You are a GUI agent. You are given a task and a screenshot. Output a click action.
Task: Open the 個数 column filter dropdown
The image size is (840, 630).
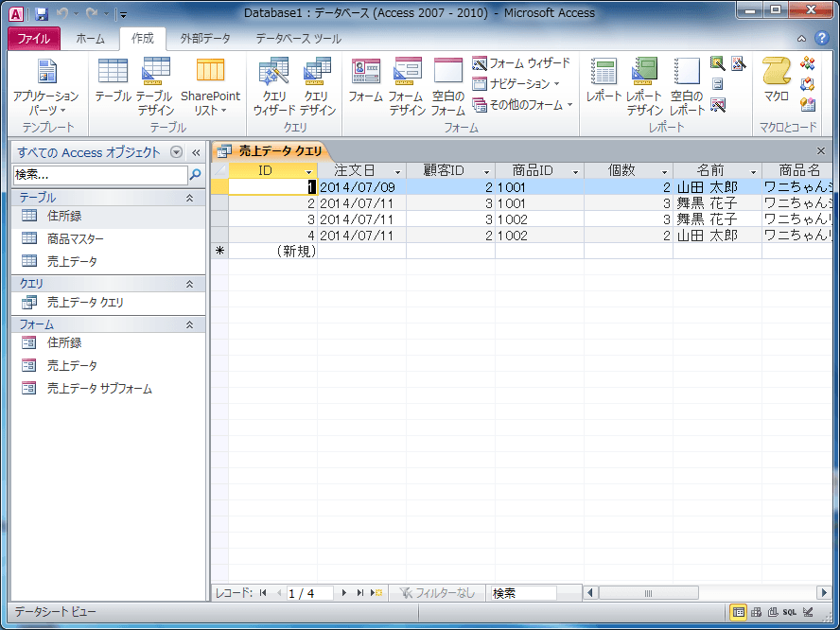tap(664, 172)
